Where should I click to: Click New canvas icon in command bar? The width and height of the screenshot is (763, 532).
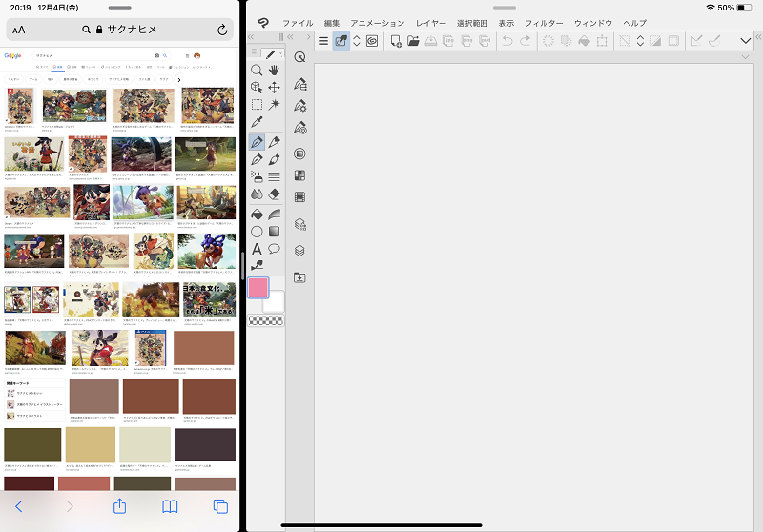(396, 41)
